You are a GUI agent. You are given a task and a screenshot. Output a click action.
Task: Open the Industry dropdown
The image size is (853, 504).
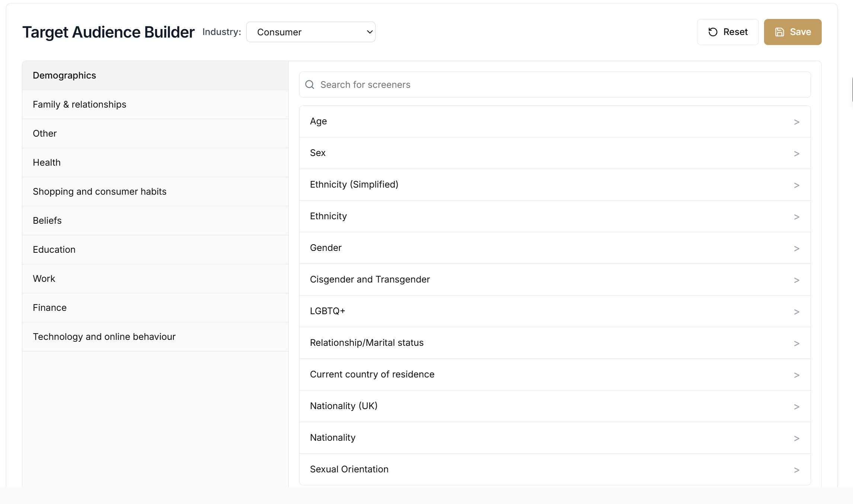click(x=311, y=32)
